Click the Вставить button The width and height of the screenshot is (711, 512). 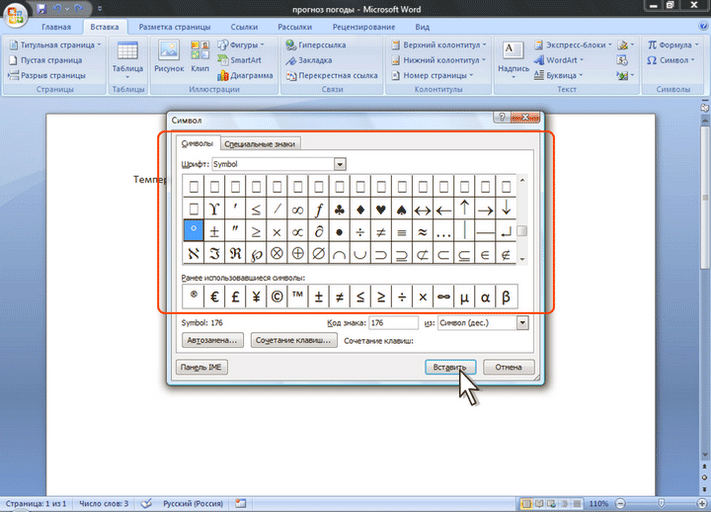tap(450, 367)
